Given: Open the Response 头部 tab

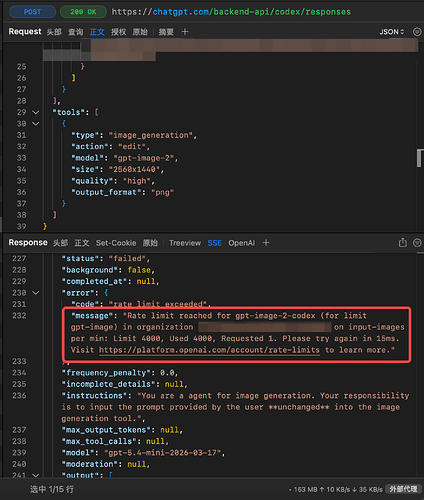Looking at the screenshot, I should [60, 243].
